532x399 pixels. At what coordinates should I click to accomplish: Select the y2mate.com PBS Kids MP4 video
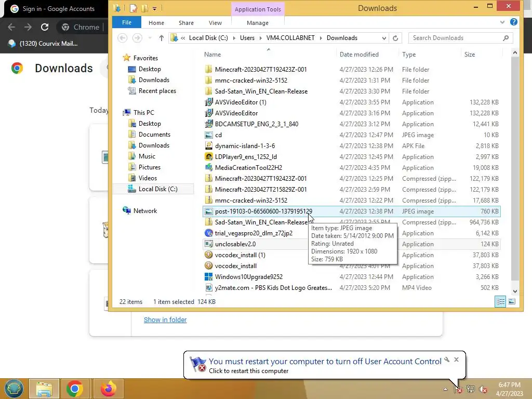pos(273,288)
